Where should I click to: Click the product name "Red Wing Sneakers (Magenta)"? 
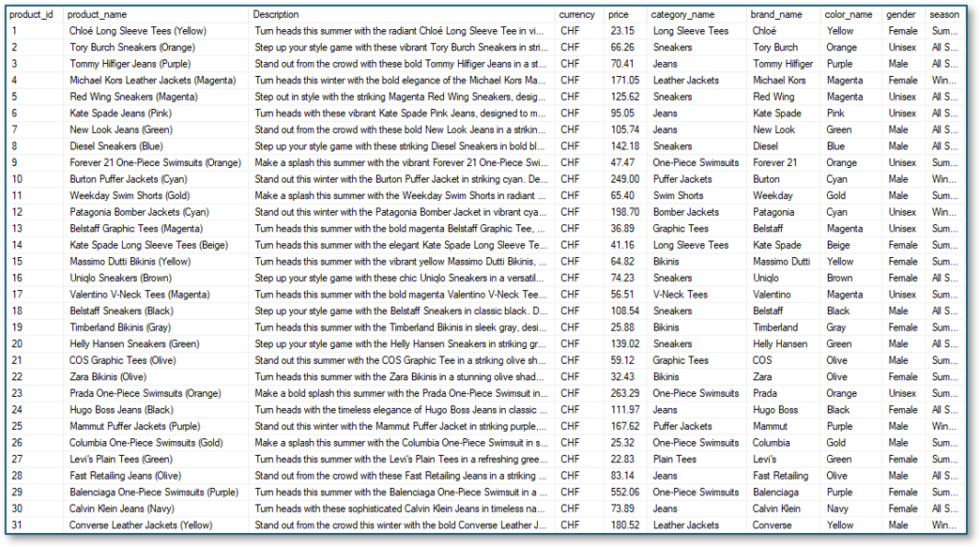(133, 97)
